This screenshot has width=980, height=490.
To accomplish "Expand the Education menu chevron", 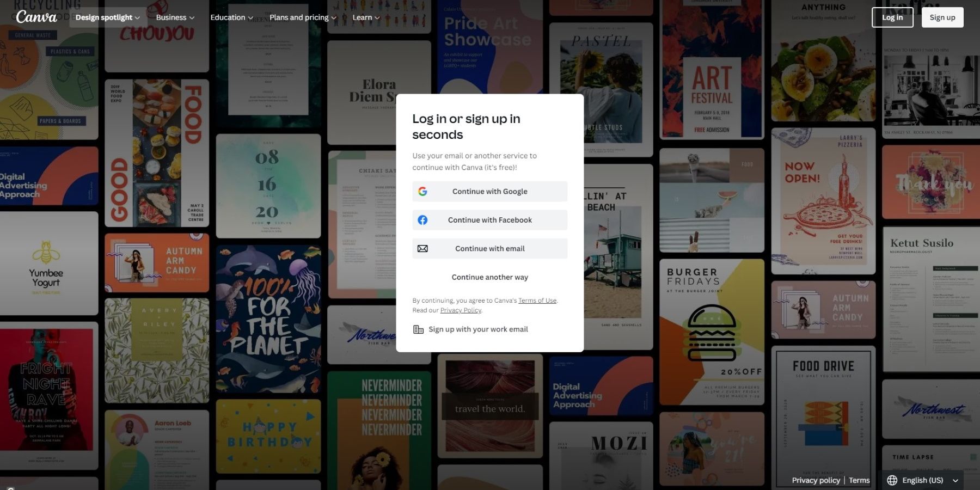I will tap(250, 18).
